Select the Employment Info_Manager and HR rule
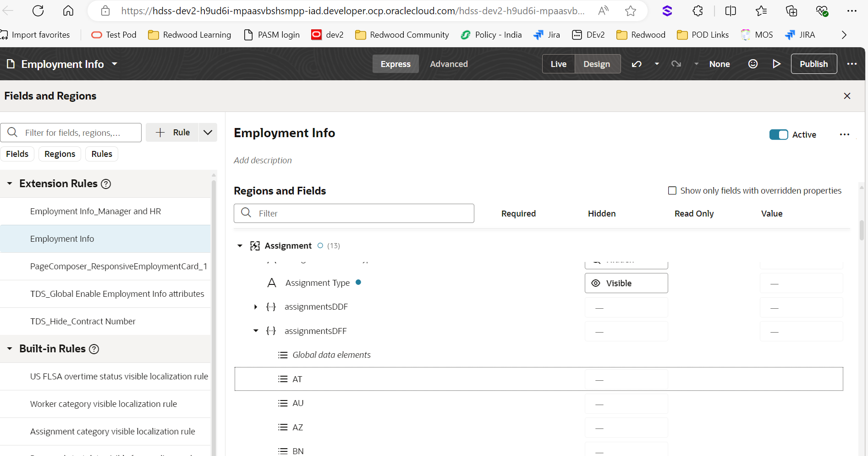 (x=95, y=211)
